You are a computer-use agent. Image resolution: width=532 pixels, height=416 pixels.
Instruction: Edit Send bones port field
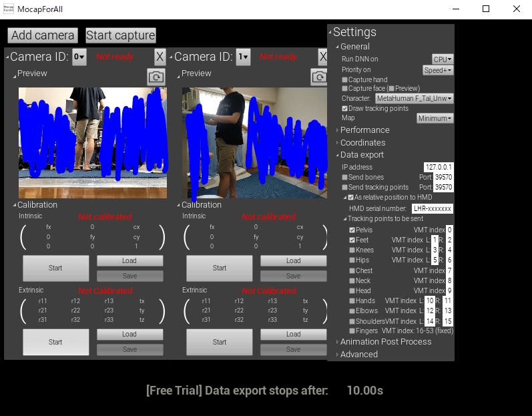[443, 177]
